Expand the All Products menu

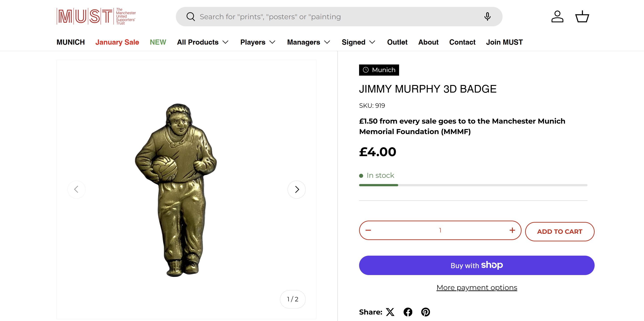point(202,42)
